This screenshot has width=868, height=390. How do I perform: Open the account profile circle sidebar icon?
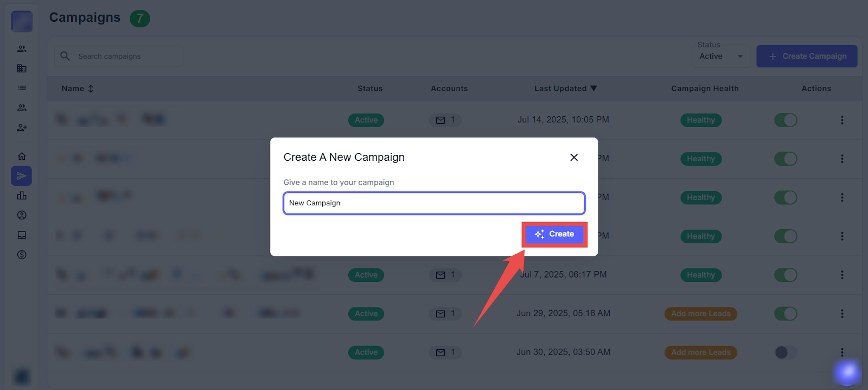point(22,215)
